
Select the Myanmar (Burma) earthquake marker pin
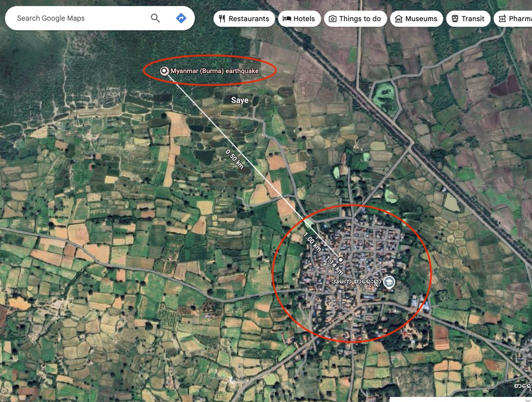click(x=164, y=71)
